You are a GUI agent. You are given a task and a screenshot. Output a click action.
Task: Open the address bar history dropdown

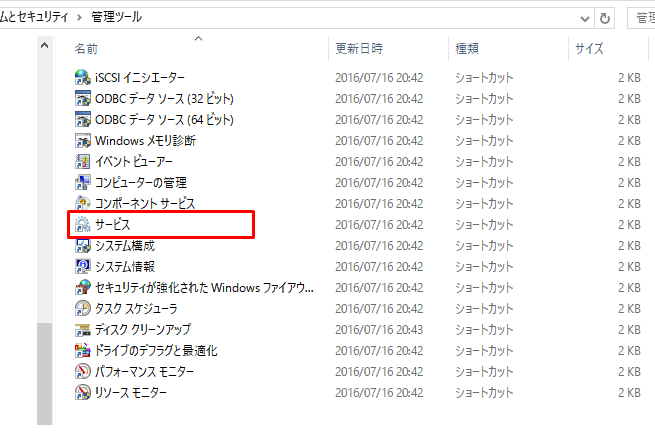[585, 18]
